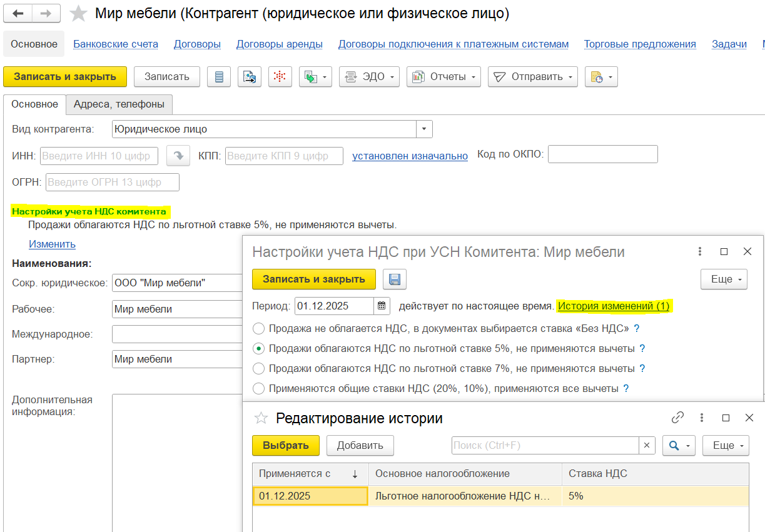This screenshot has height=532, width=765.
Task: Click the ИНН input field
Action: [x=99, y=156]
